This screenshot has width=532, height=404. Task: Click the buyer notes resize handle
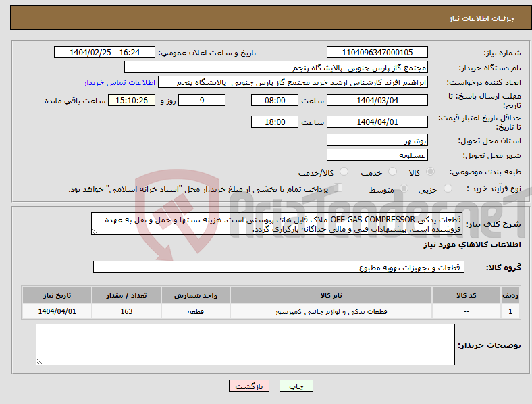tap(39, 362)
